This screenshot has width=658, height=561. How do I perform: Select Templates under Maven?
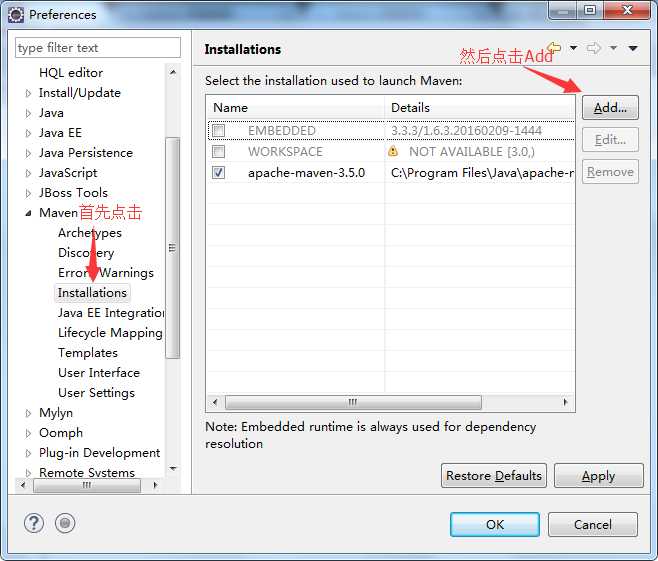88,353
